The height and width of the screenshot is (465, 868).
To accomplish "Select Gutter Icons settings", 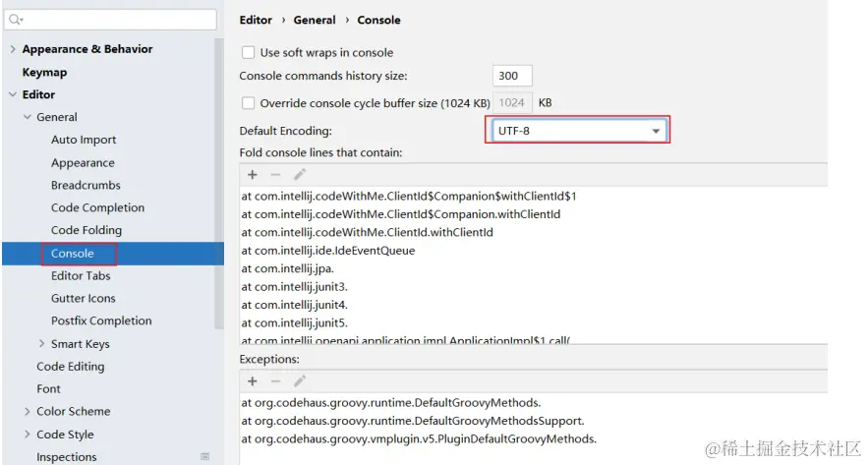I will pyautogui.click(x=84, y=299).
